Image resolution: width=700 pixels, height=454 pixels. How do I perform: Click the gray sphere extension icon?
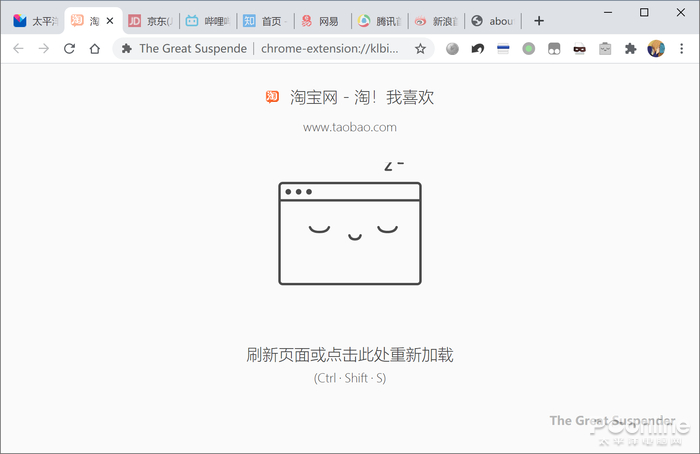(452, 48)
